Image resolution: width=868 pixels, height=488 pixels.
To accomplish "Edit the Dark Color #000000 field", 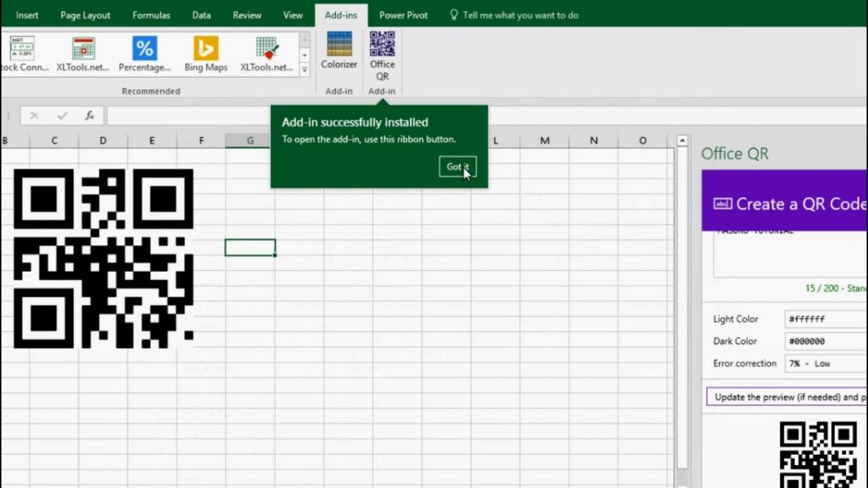I will click(826, 341).
